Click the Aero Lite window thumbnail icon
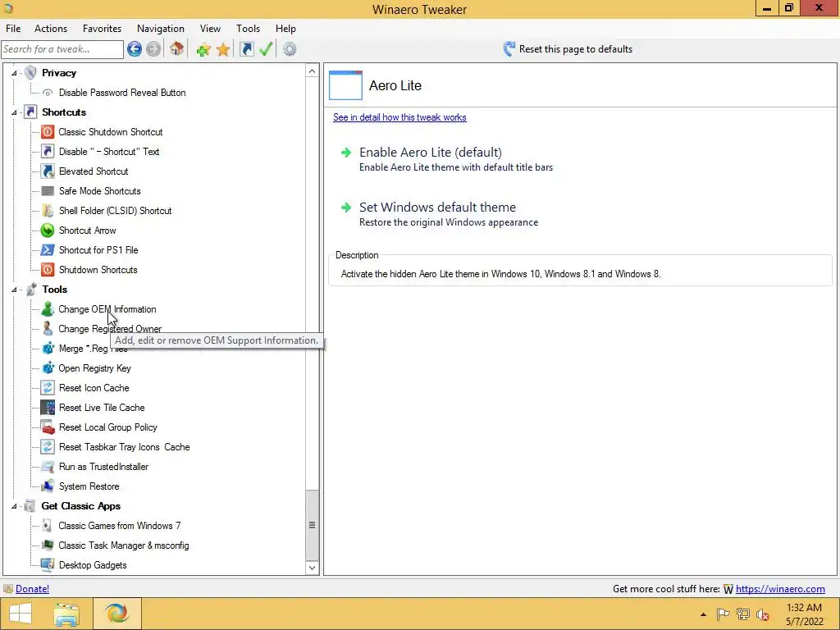840x630 pixels. click(345, 85)
